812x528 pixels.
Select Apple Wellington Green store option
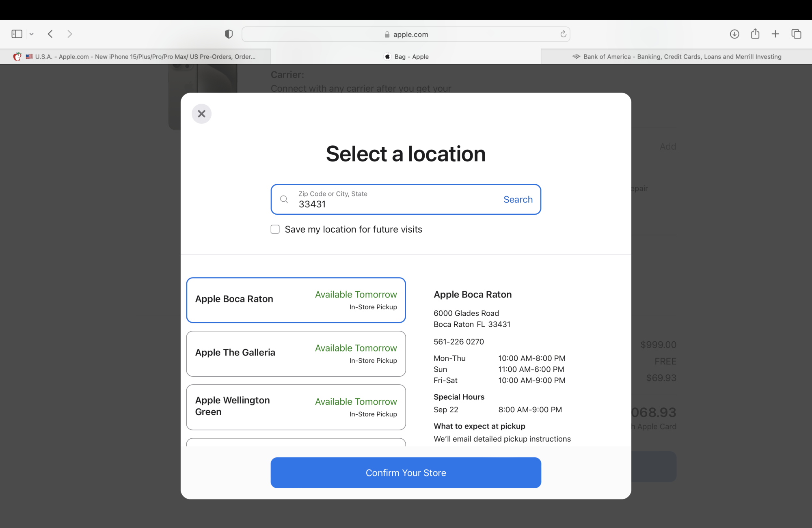pyautogui.click(x=296, y=407)
